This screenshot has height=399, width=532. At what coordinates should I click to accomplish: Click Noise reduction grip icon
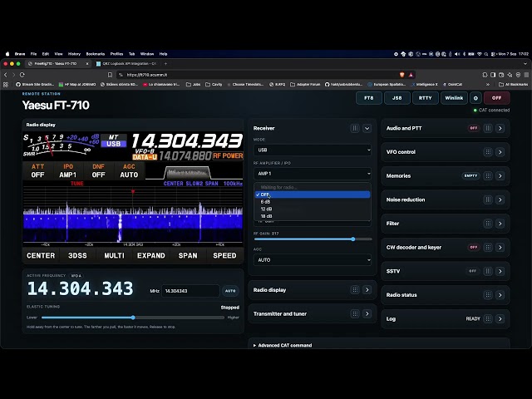point(488,199)
